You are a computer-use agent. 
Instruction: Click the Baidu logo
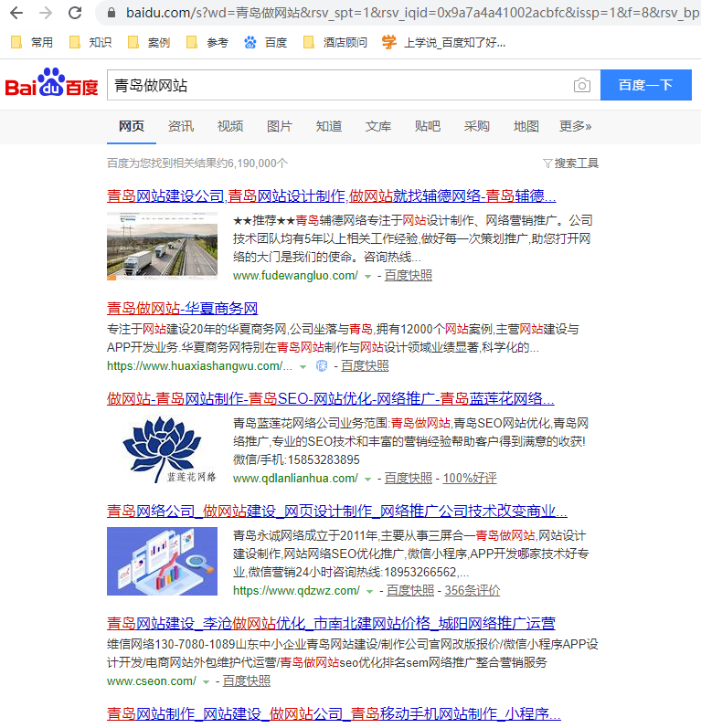tap(51, 82)
